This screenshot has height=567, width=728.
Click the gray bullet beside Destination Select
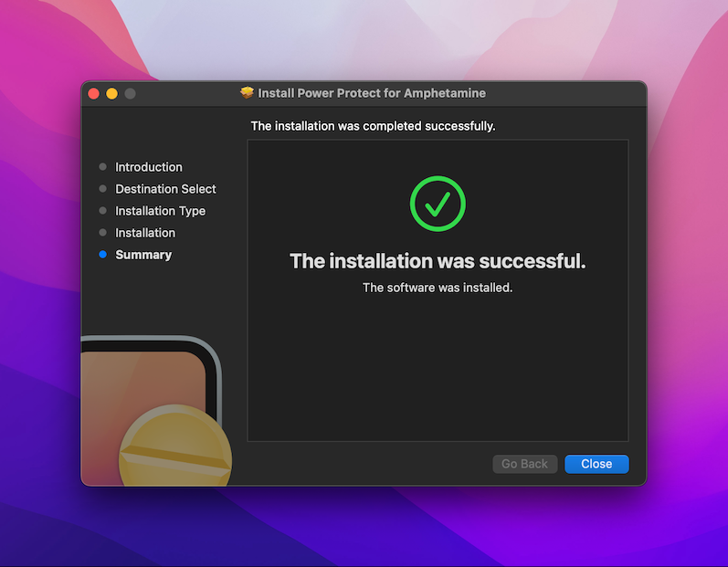tap(103, 188)
